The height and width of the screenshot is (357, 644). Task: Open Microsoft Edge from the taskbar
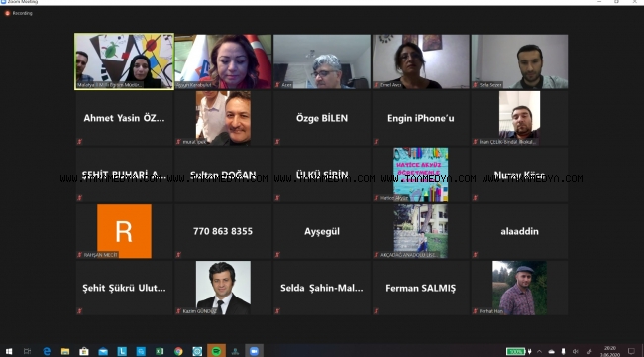[x=47, y=351]
